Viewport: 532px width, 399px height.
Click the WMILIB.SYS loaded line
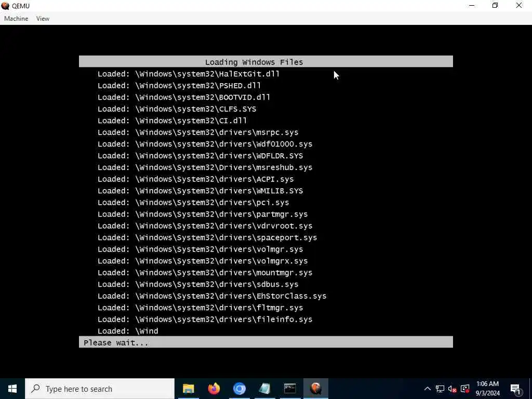tap(201, 191)
